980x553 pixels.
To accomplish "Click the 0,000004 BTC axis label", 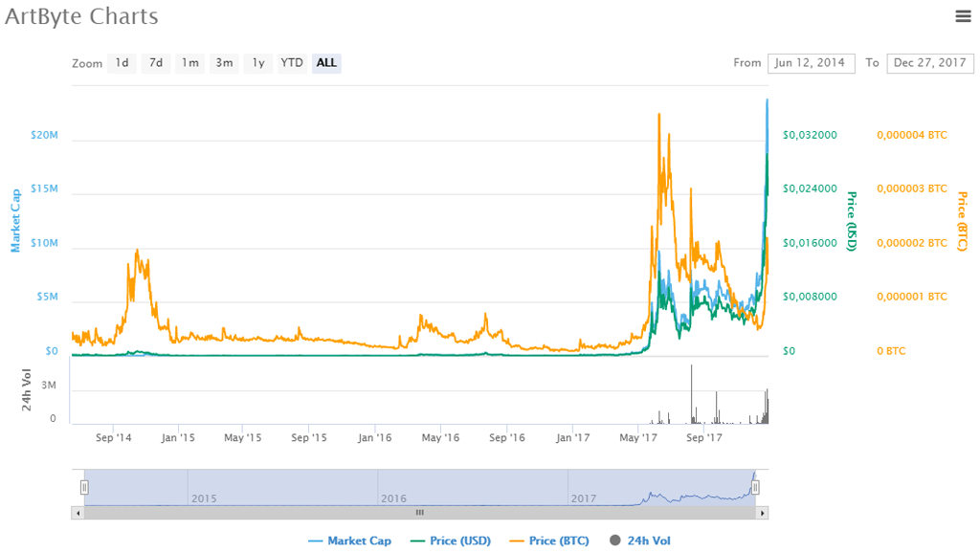I will pos(912,135).
